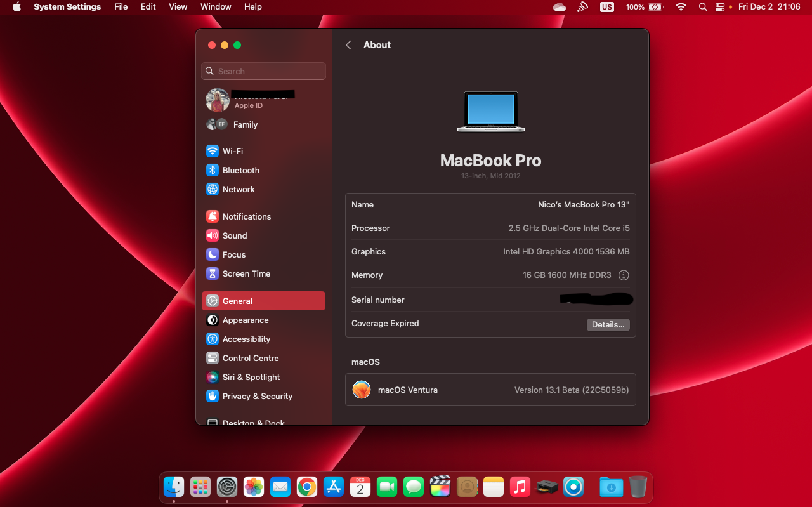This screenshot has height=507, width=812.
Task: Open the printer app in the Dock
Action: 547,487
